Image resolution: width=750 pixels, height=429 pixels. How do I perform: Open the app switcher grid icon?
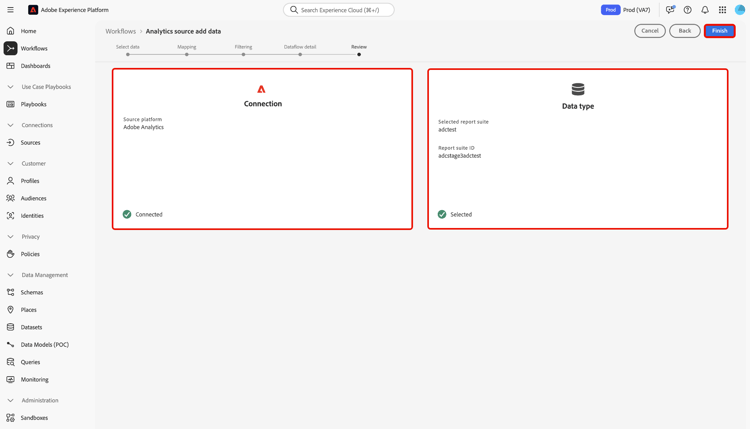pyautogui.click(x=722, y=10)
